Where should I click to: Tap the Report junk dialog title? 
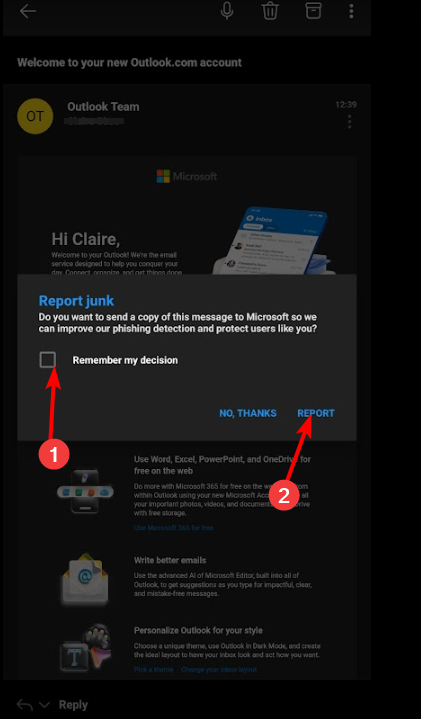[76, 301]
